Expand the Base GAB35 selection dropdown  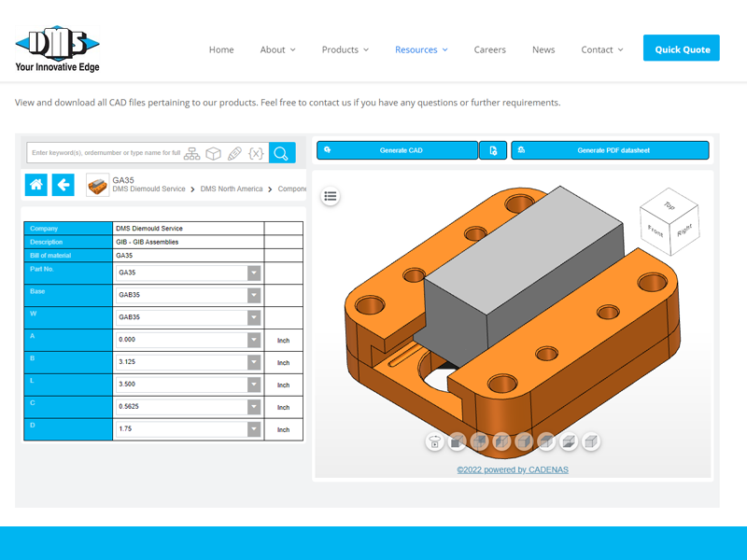tap(252, 295)
